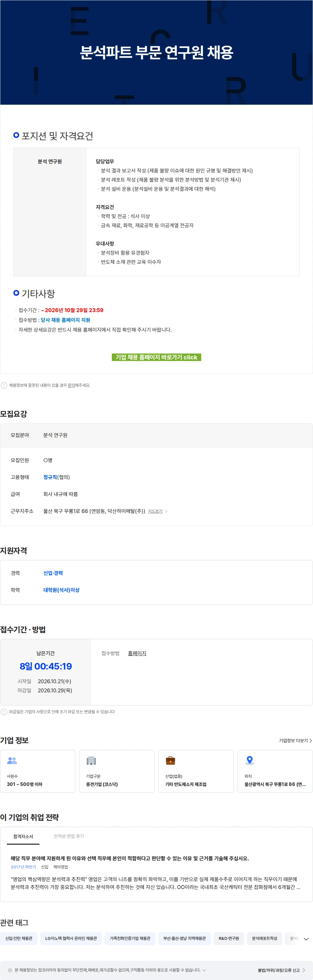Click the 가족친화인증기업 채용관 tag
The height and width of the screenshot is (980, 313).
pos(130,939)
